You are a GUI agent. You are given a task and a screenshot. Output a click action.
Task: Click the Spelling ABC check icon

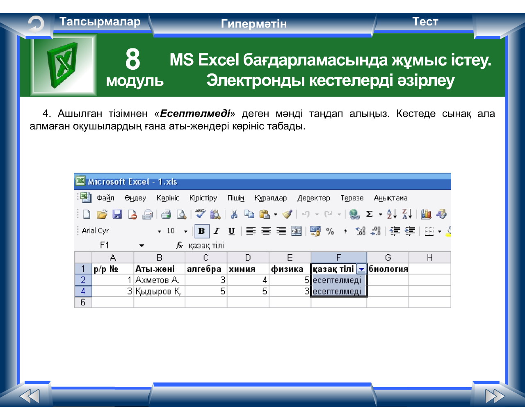[x=200, y=214]
